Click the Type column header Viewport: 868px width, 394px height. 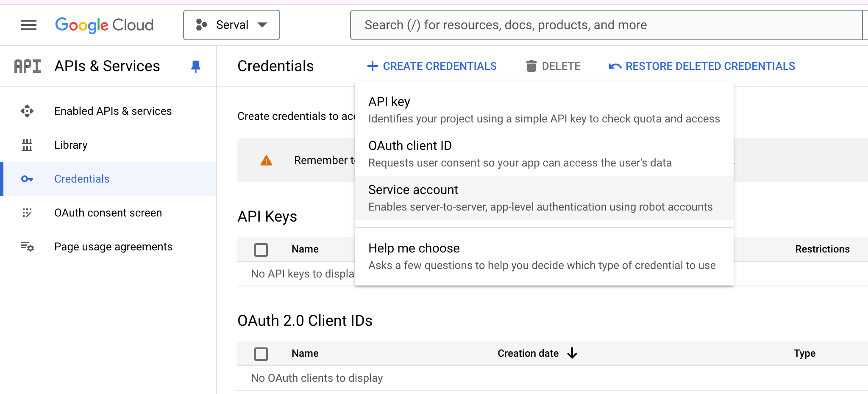[804, 353]
